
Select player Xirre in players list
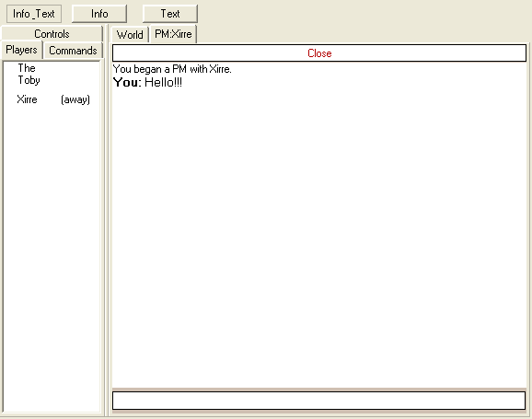click(27, 99)
